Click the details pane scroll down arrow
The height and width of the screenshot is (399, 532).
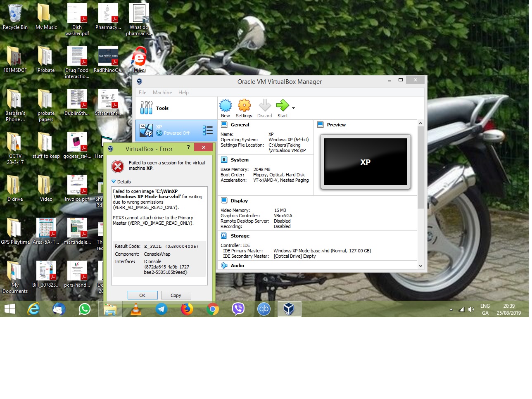(x=420, y=266)
